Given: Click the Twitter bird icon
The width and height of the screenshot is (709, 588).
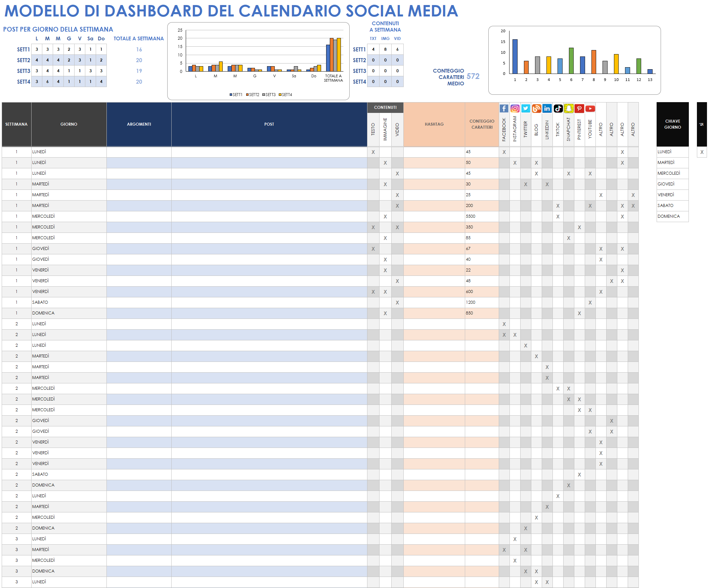Looking at the screenshot, I should coord(525,109).
